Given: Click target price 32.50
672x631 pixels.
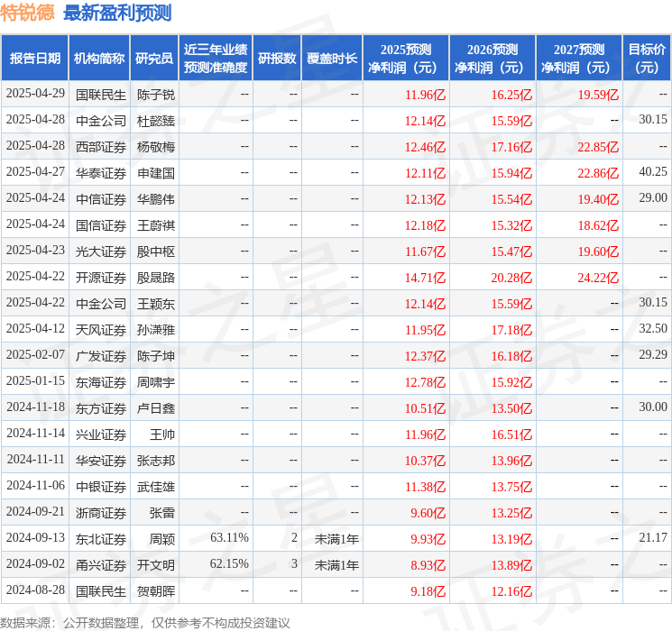Looking at the screenshot, I should pyautogui.click(x=653, y=328).
